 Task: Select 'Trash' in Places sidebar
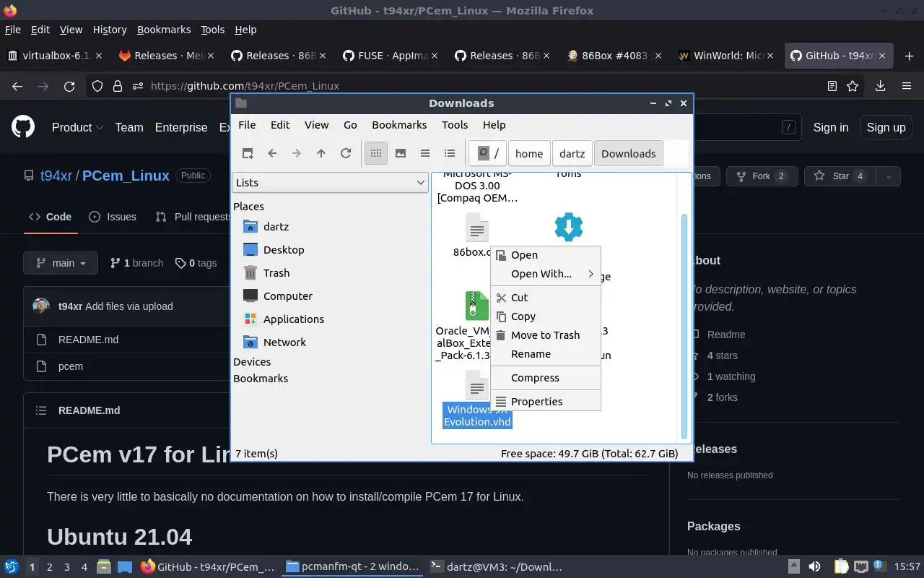pos(276,272)
